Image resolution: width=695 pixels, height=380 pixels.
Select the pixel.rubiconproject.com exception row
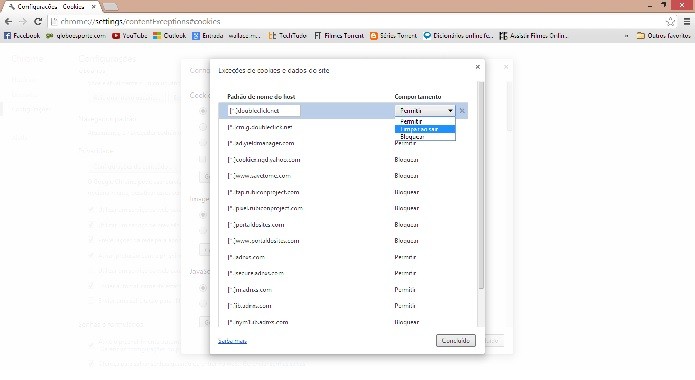pyautogui.click(x=343, y=208)
